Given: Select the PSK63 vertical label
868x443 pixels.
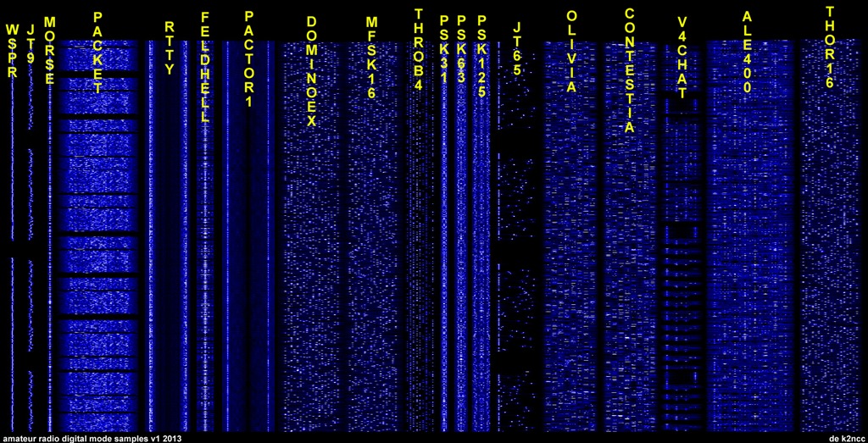Looking at the screenshot, I should 461,49.
